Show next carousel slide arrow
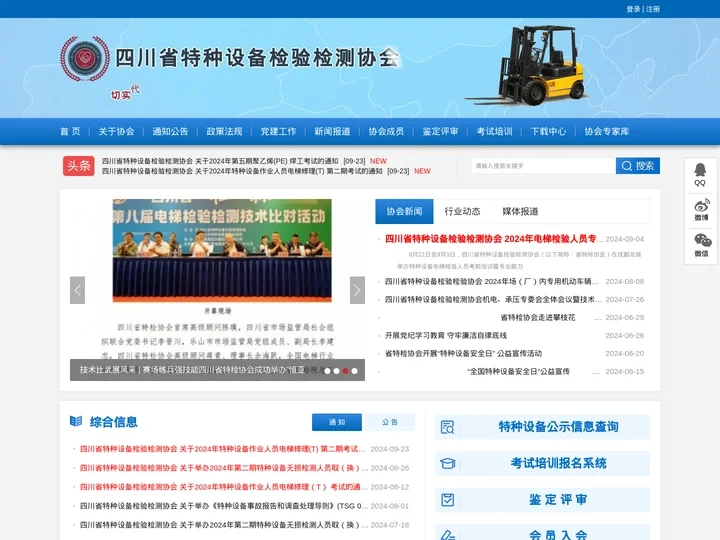This screenshot has height=540, width=720. pyautogui.click(x=357, y=290)
